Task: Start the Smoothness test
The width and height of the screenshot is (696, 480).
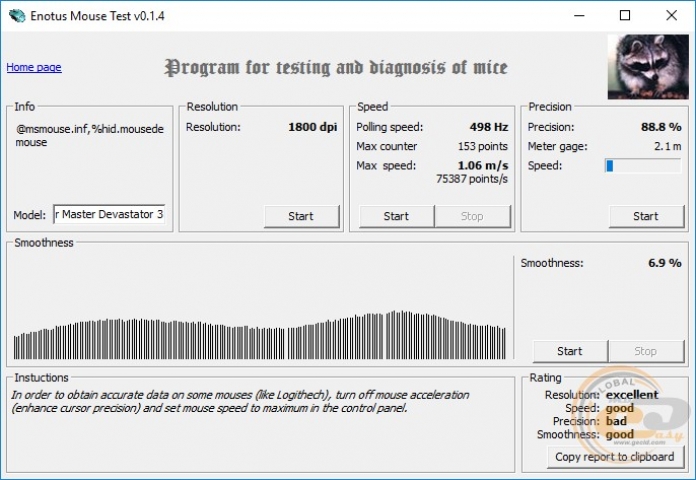Action: [570, 351]
